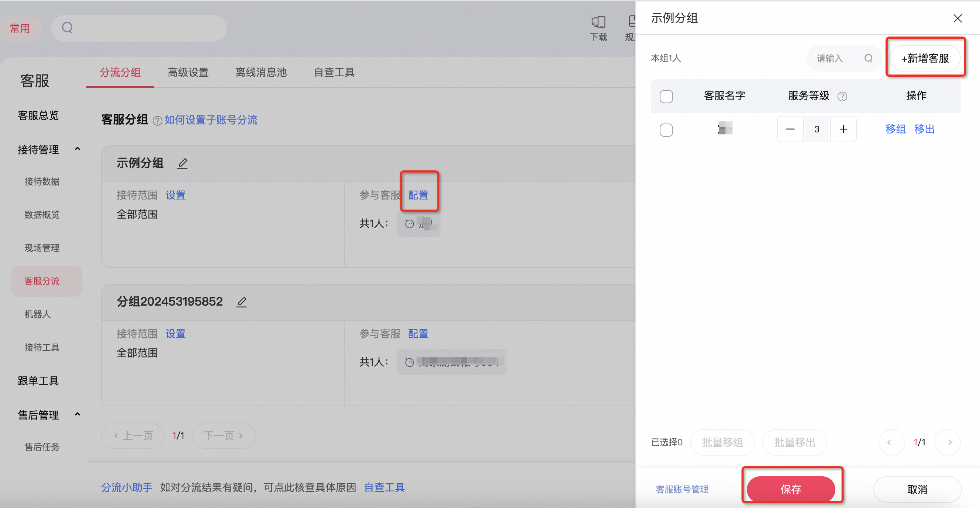Click the 批量移组 button
The width and height of the screenshot is (980, 508).
click(x=722, y=442)
